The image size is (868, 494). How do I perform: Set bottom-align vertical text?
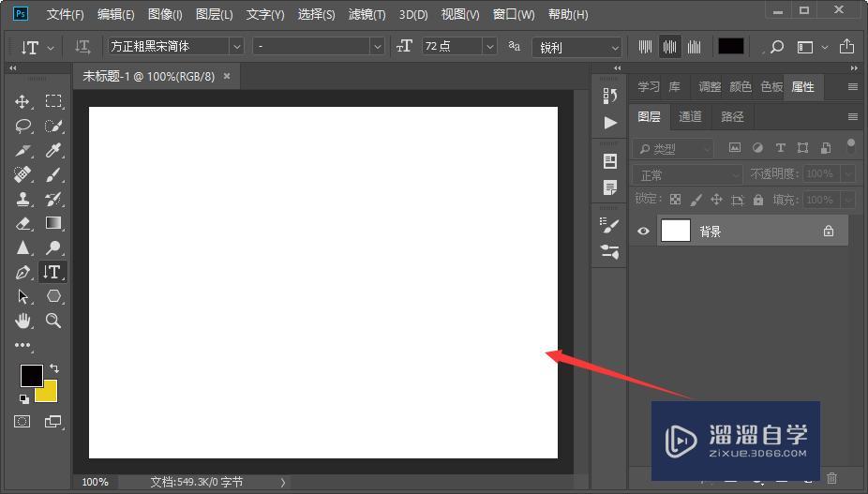(x=694, y=47)
